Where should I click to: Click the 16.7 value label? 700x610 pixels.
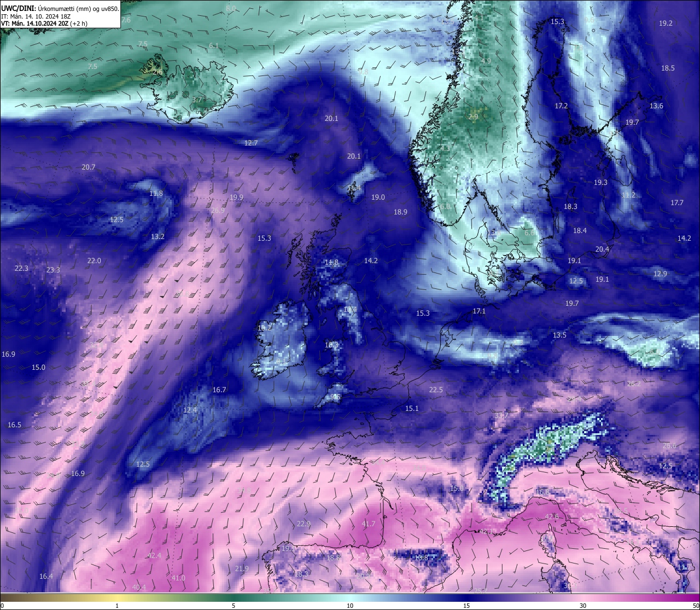pyautogui.click(x=219, y=390)
